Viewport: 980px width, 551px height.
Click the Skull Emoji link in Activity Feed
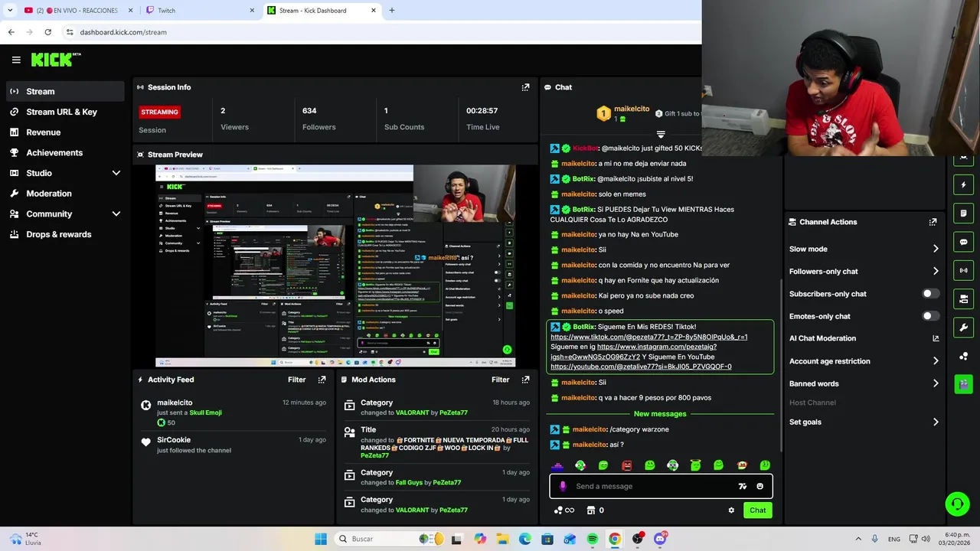pos(205,412)
